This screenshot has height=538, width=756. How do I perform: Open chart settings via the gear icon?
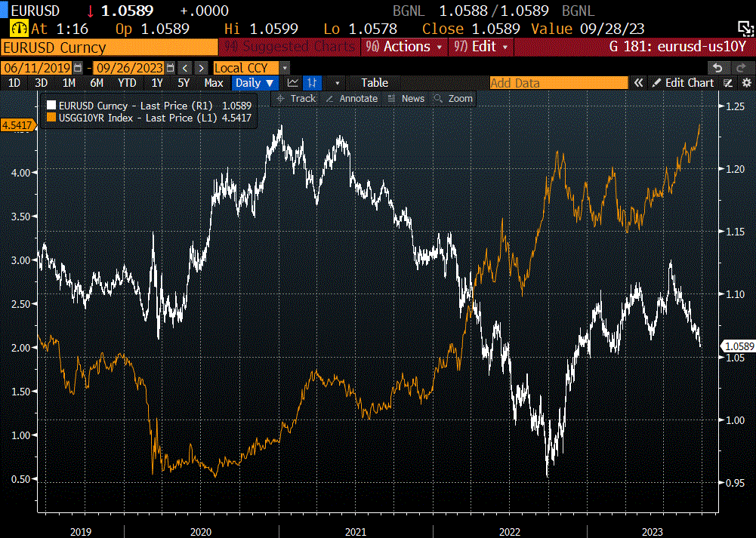747,83
